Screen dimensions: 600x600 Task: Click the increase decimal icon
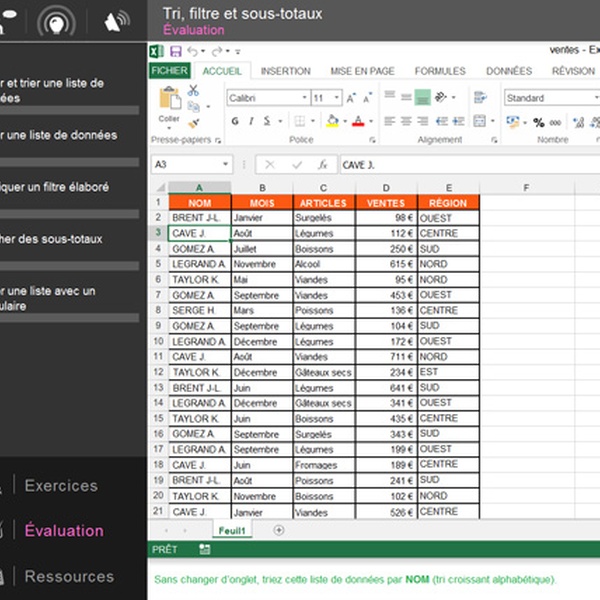[578, 122]
